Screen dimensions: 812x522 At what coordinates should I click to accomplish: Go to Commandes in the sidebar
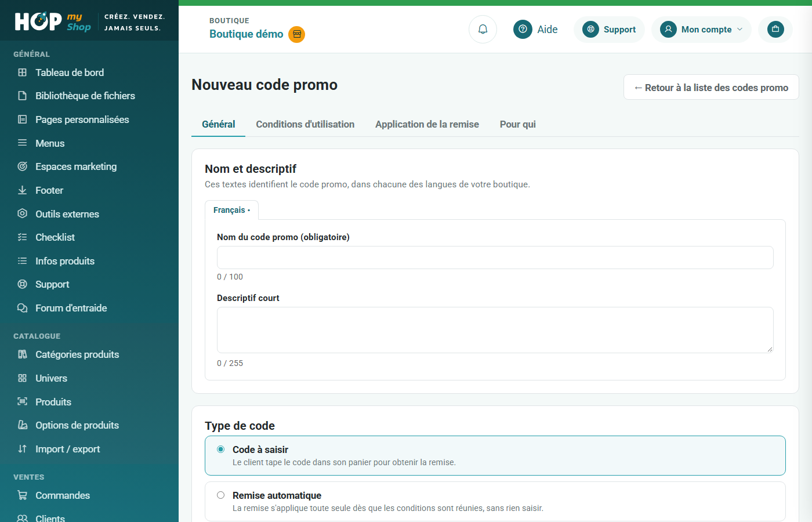63,495
